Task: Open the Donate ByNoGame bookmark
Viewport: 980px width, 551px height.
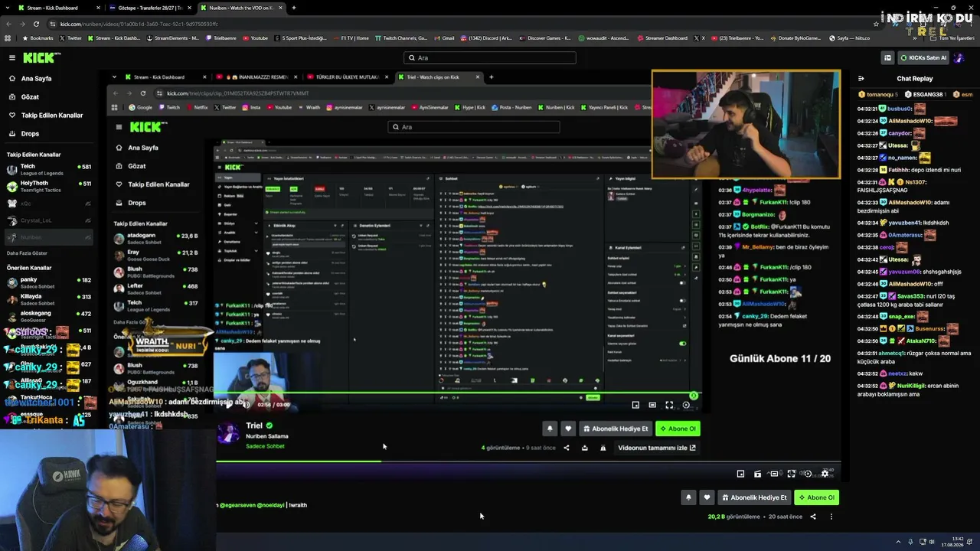Action: (x=796, y=38)
